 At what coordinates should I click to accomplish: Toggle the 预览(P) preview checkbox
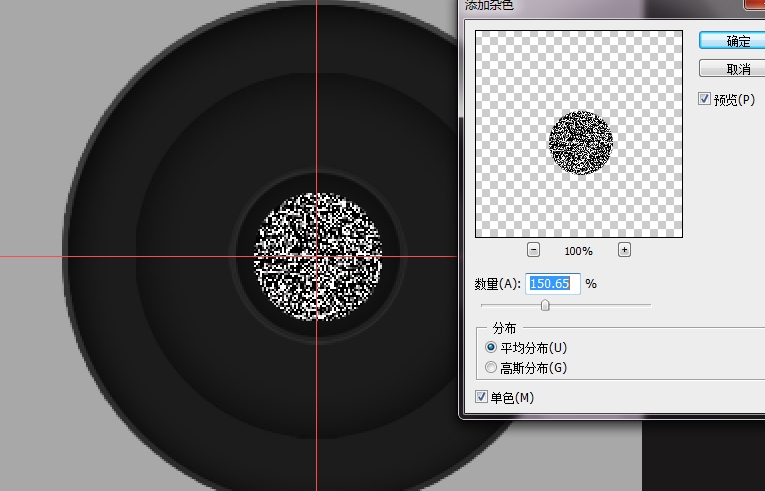pyautogui.click(x=705, y=99)
